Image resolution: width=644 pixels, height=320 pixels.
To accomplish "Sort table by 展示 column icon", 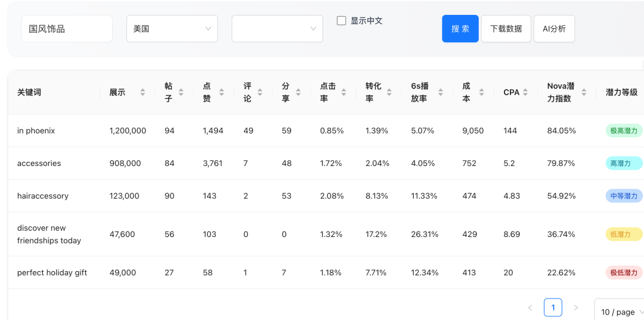I will coord(143,93).
